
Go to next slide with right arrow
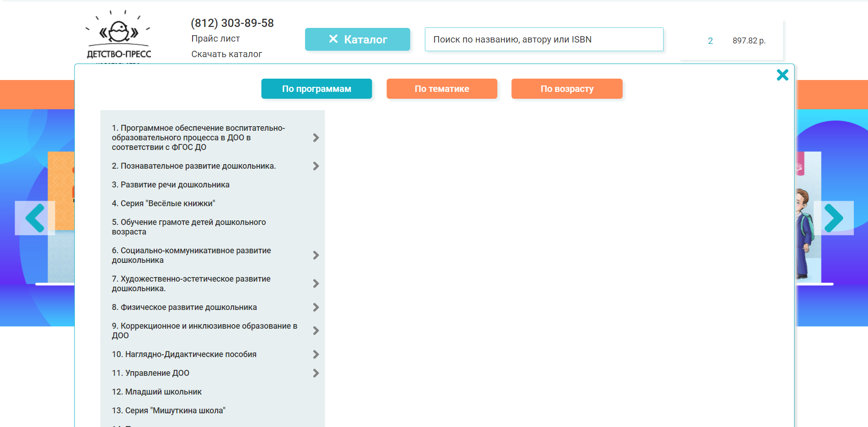coord(833,218)
